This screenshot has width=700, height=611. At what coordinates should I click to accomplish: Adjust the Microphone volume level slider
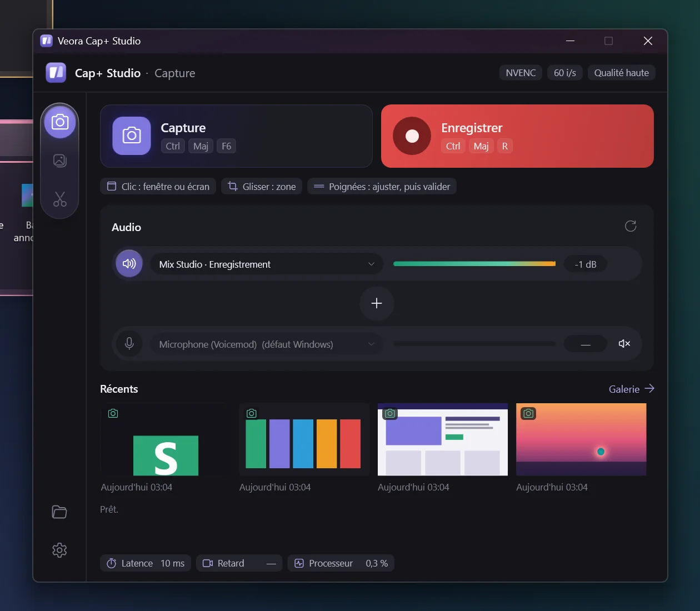(474, 344)
